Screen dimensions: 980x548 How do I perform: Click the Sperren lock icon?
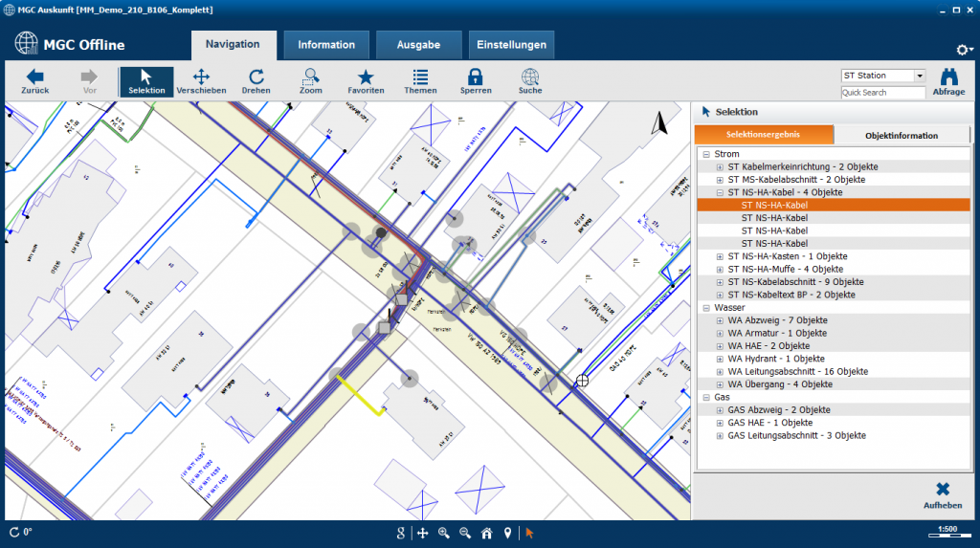475,77
